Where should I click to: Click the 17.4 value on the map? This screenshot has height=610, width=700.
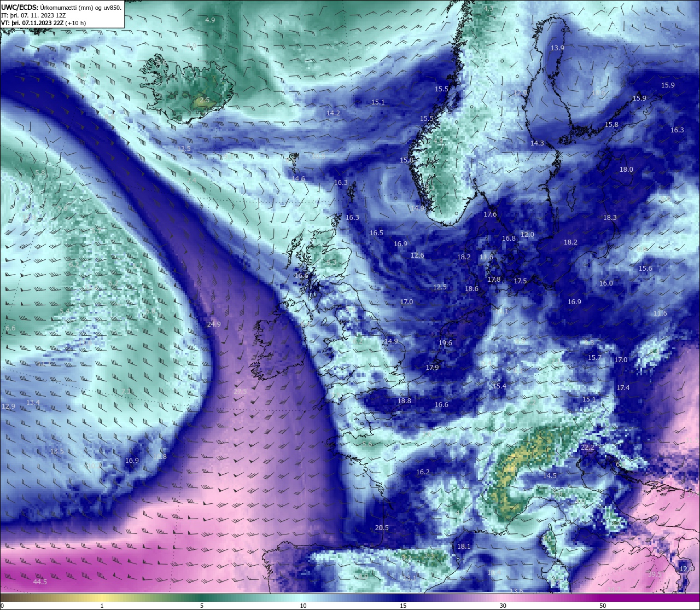623,388
